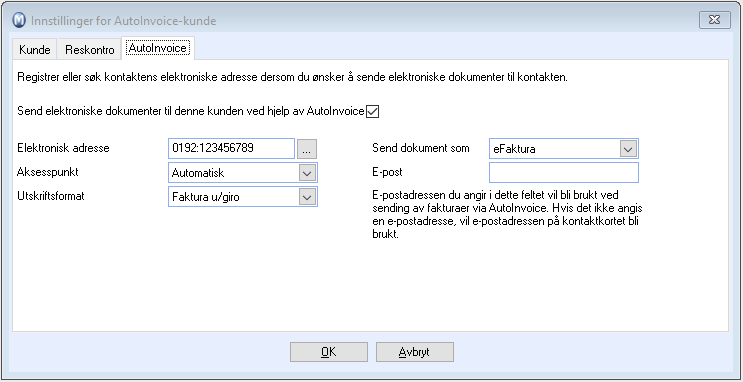Confirm with the OK button

coord(328,352)
